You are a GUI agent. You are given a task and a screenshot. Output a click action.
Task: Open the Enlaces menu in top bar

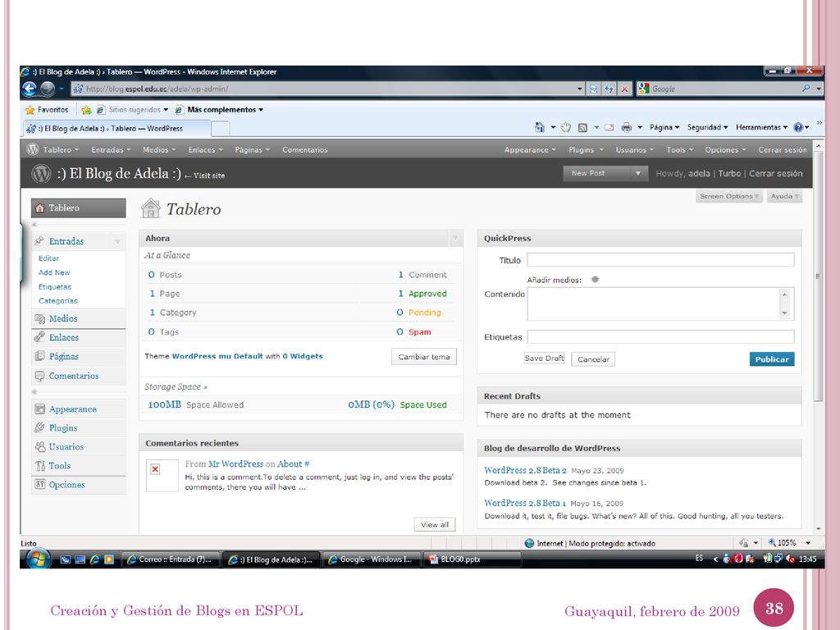[205, 150]
